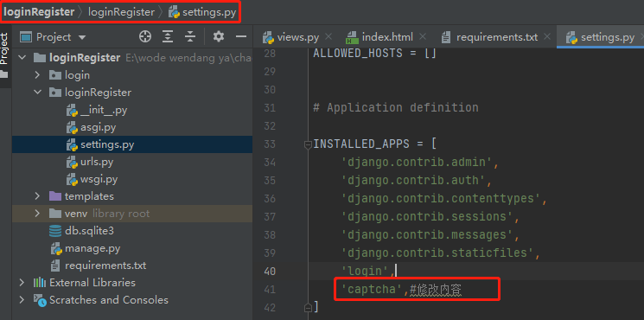Click the Collapse All icon in Project toolbar
The width and height of the screenshot is (644, 320).
click(190, 37)
